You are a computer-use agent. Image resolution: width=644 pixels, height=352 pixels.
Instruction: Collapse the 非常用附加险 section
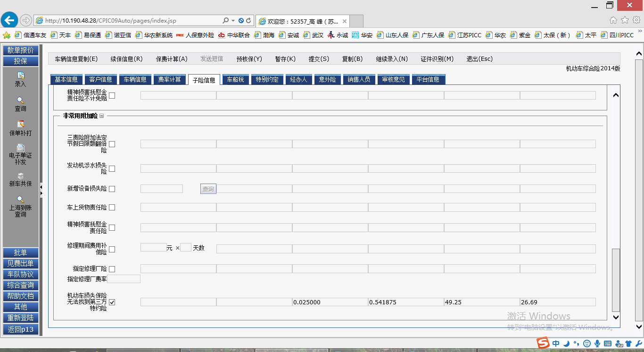[x=101, y=116]
